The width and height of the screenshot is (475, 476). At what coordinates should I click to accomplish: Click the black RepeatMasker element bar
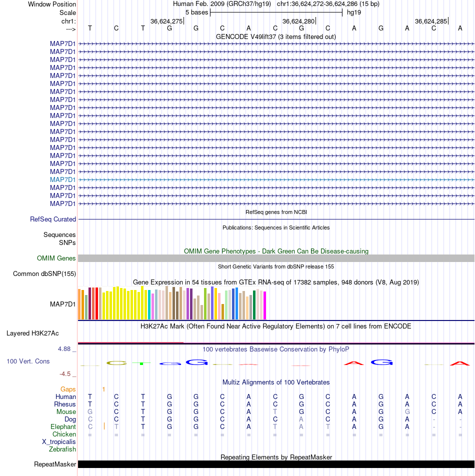(276, 464)
